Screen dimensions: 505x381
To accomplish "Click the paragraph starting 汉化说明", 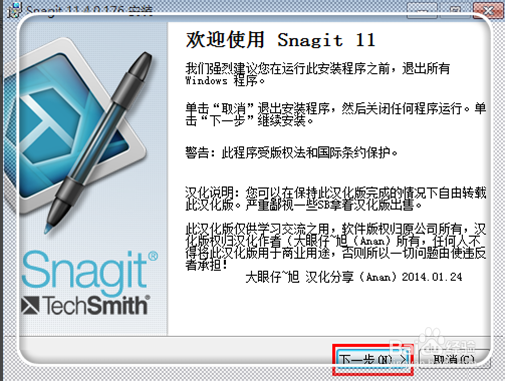I will pyautogui.click(x=336, y=199).
